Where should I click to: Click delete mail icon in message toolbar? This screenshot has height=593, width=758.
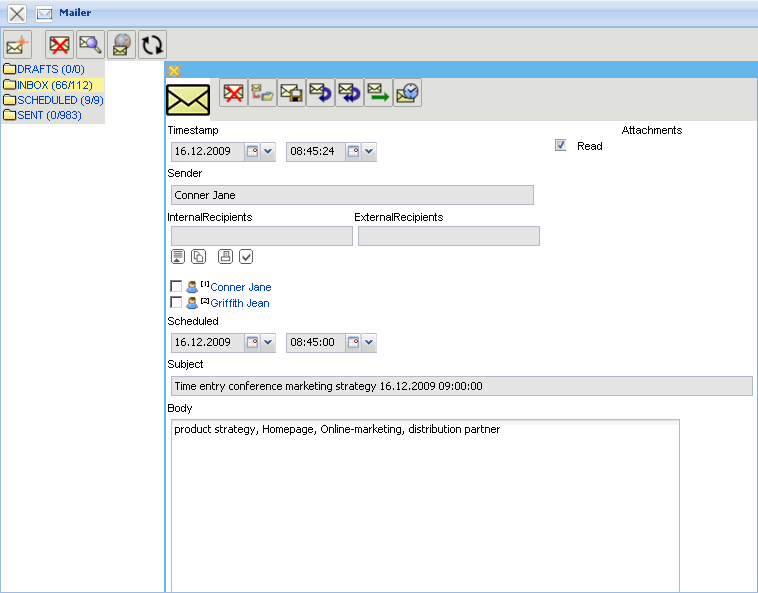pos(234,93)
